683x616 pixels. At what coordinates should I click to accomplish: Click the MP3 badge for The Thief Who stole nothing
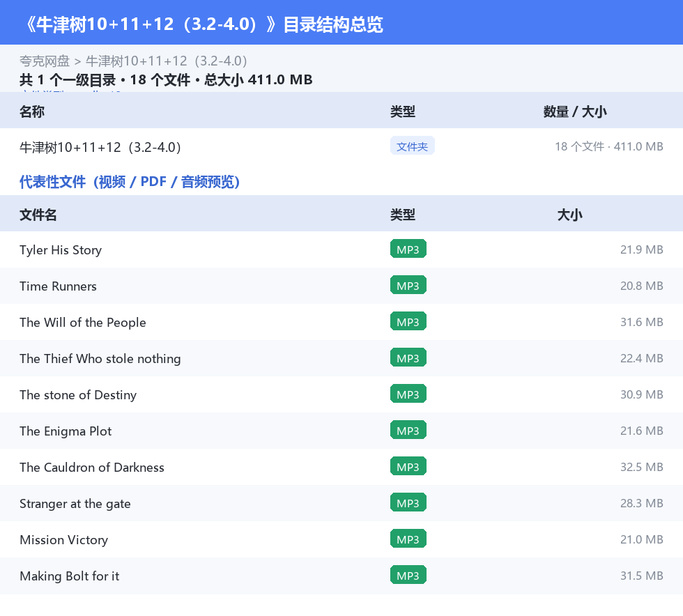pos(408,357)
